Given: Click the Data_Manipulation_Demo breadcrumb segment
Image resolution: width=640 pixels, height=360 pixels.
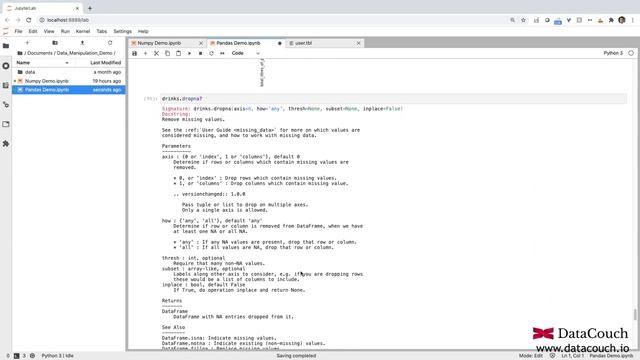Looking at the screenshot, I should pyautogui.click(x=84, y=53).
